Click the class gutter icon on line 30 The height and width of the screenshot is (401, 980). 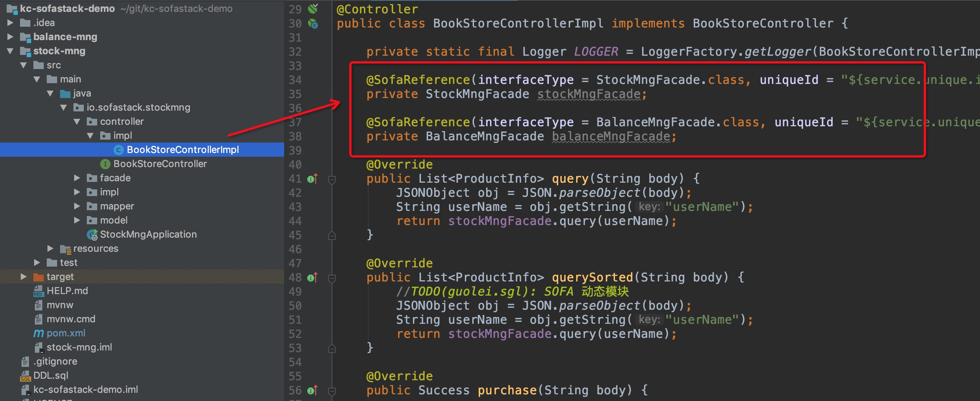(313, 24)
